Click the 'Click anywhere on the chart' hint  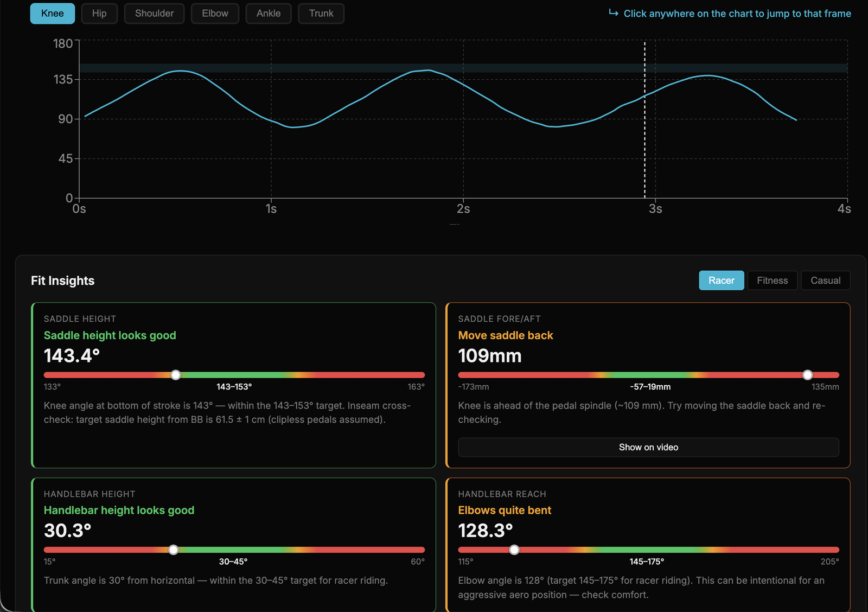click(x=737, y=14)
